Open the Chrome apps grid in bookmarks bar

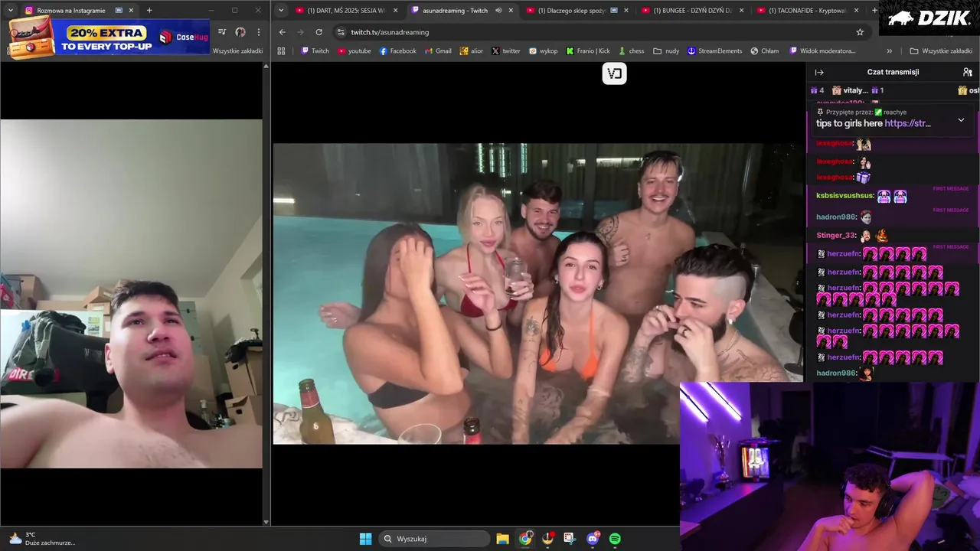click(281, 51)
